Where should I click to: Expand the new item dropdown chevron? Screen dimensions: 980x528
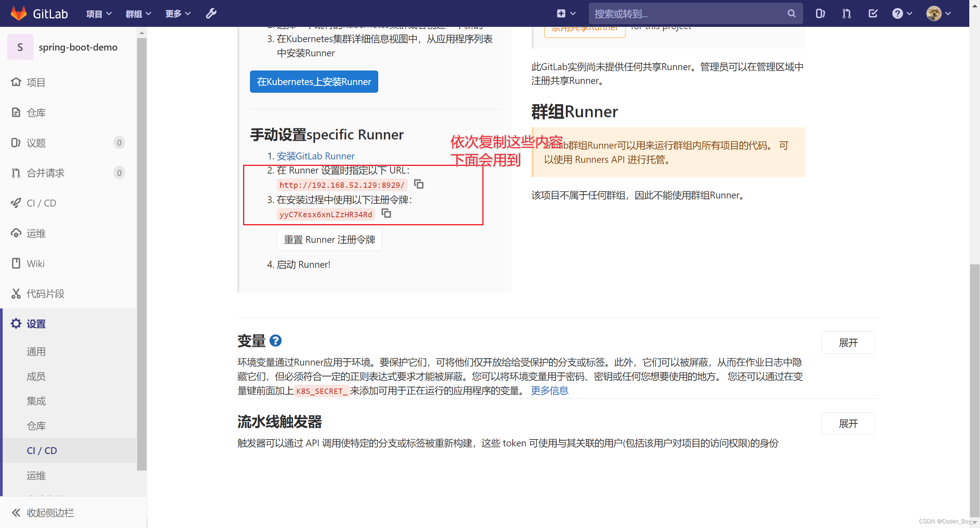pos(573,14)
